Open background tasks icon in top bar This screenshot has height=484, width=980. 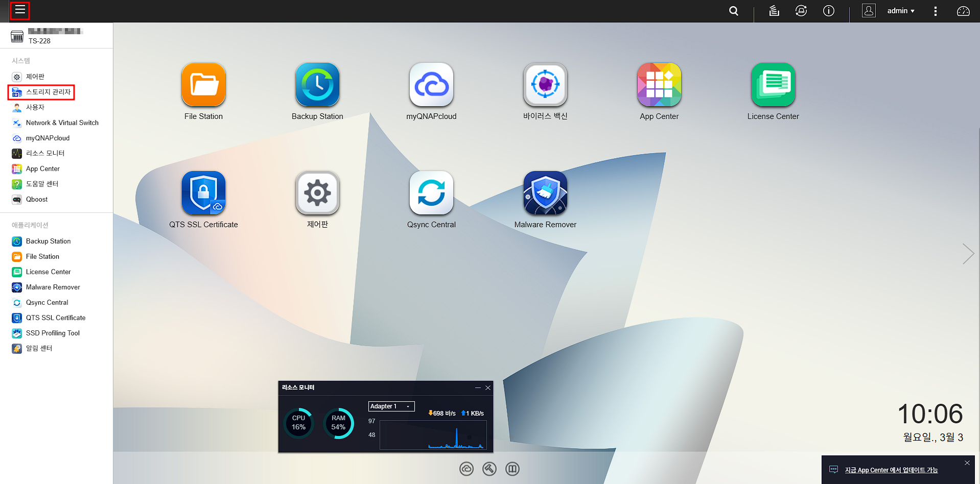774,11
